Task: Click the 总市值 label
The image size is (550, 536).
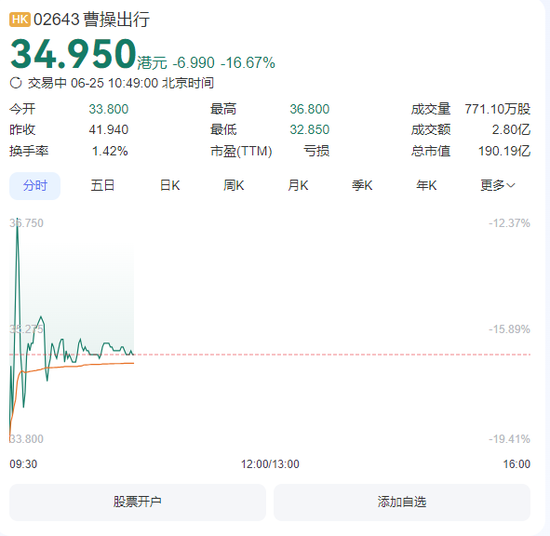Action: (x=431, y=151)
